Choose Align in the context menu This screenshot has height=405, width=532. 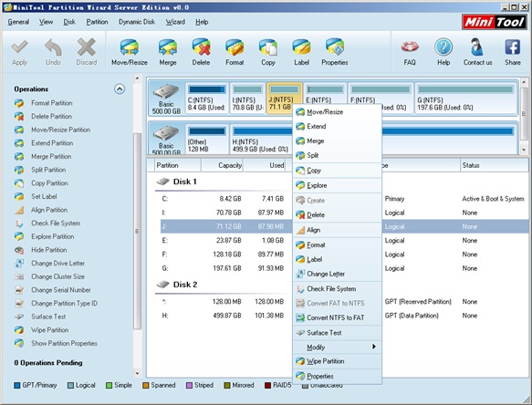(x=337, y=230)
